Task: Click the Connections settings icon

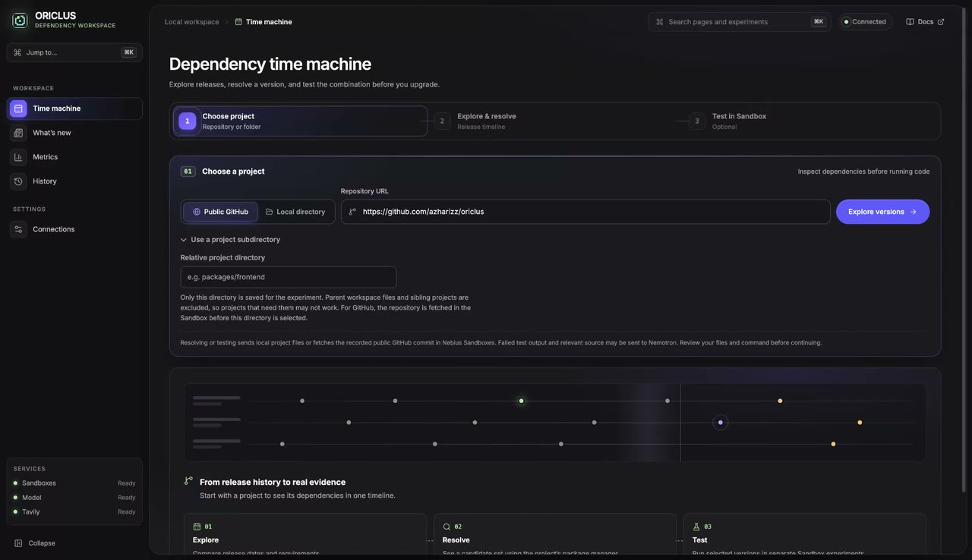Action: [18, 229]
